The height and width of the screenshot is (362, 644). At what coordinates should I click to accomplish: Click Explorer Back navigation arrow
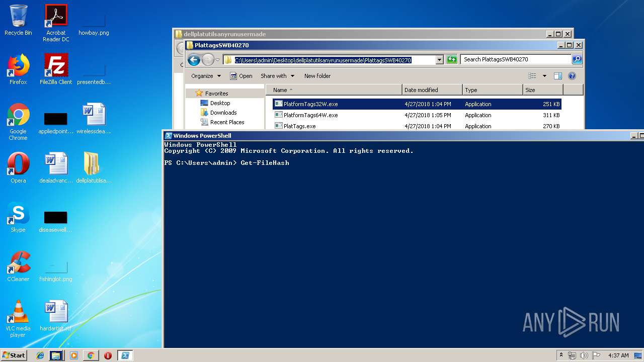(194, 60)
